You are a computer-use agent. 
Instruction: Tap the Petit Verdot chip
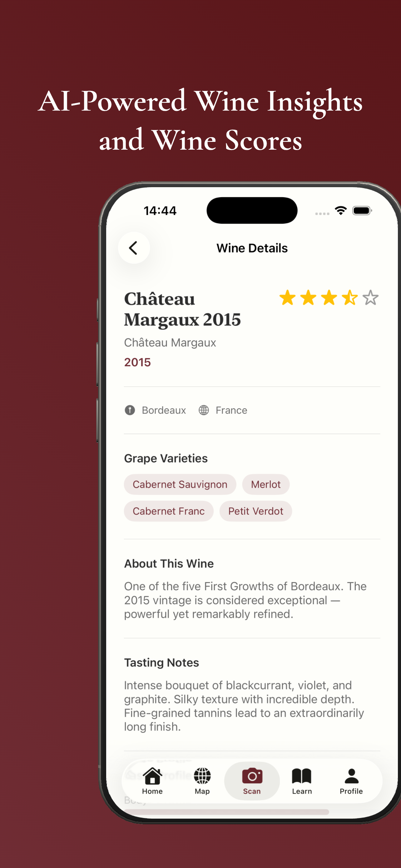(255, 511)
